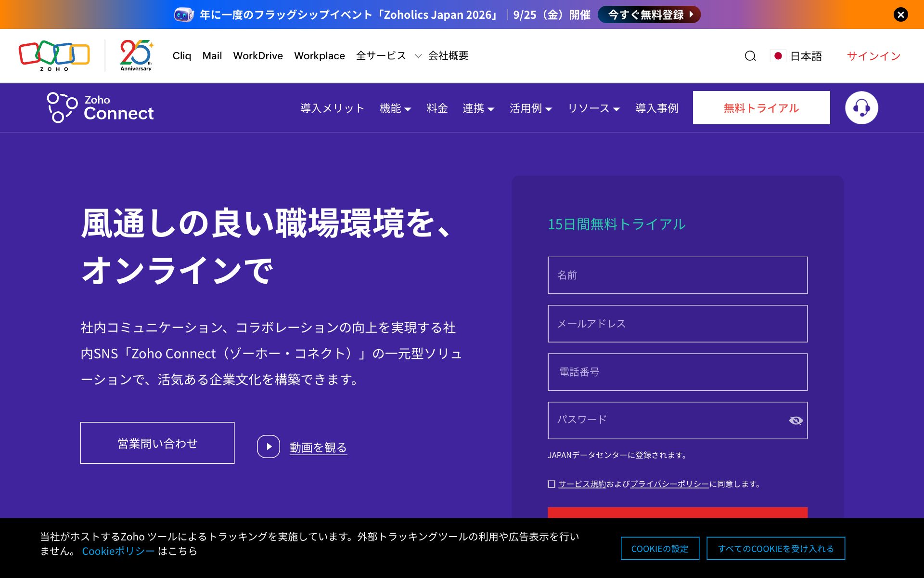Click the 動画を観る link

pyautogui.click(x=318, y=447)
